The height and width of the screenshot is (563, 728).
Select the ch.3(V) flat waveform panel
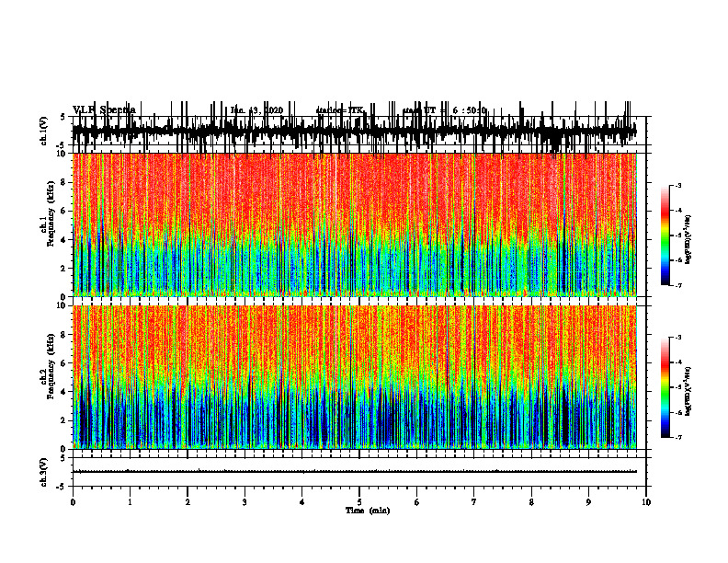click(358, 472)
